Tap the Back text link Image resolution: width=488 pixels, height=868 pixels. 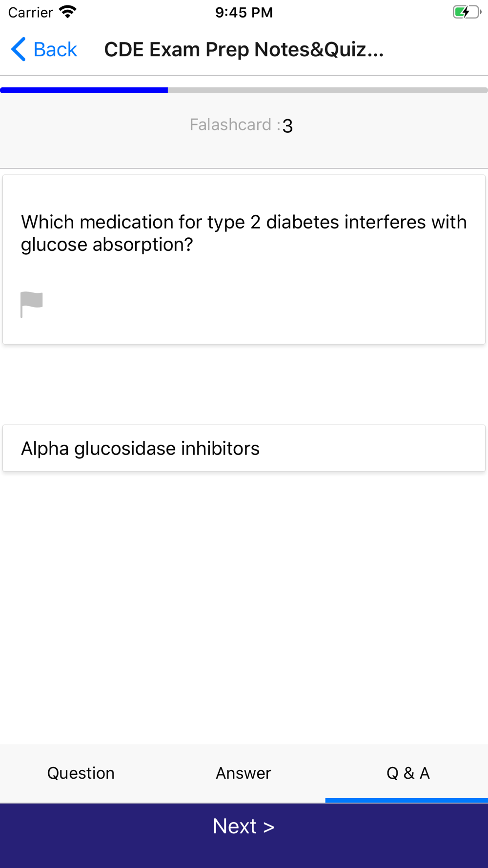55,49
